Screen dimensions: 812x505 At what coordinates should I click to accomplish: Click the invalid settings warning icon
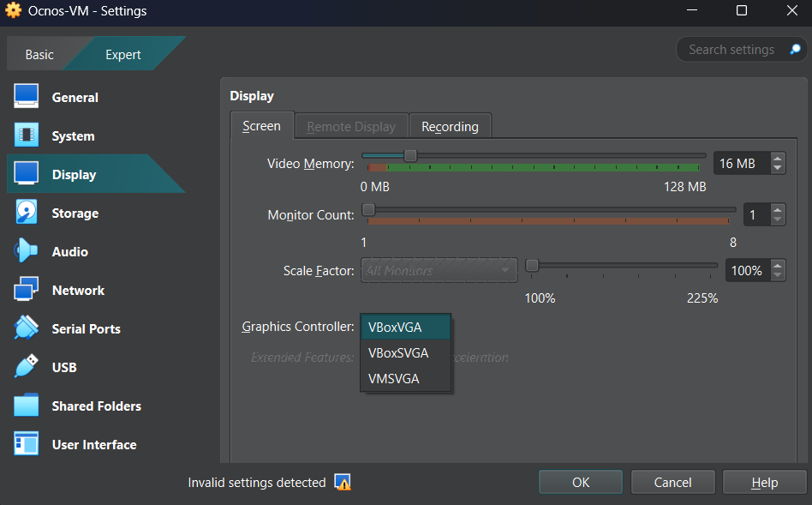[343, 483]
